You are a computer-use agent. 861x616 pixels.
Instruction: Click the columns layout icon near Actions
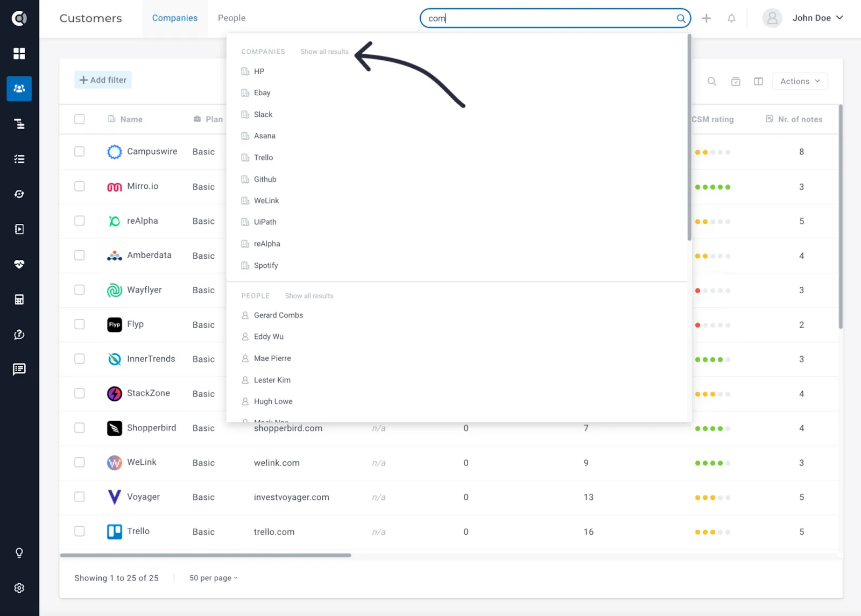point(758,81)
